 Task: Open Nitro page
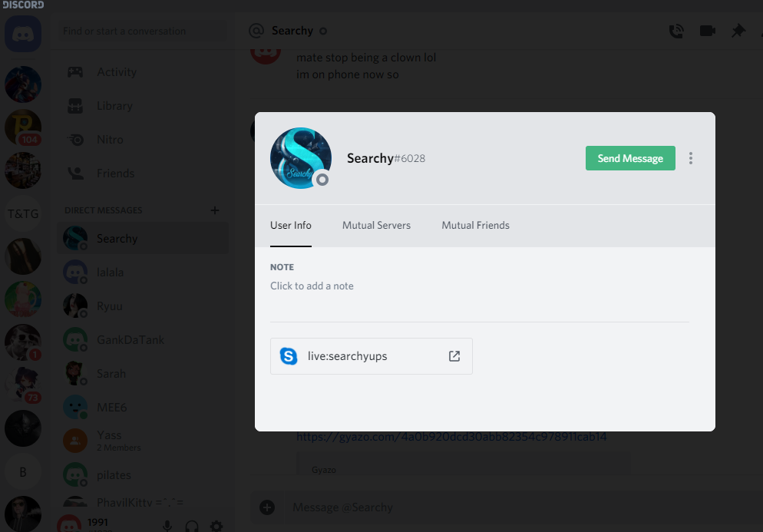click(x=143, y=140)
